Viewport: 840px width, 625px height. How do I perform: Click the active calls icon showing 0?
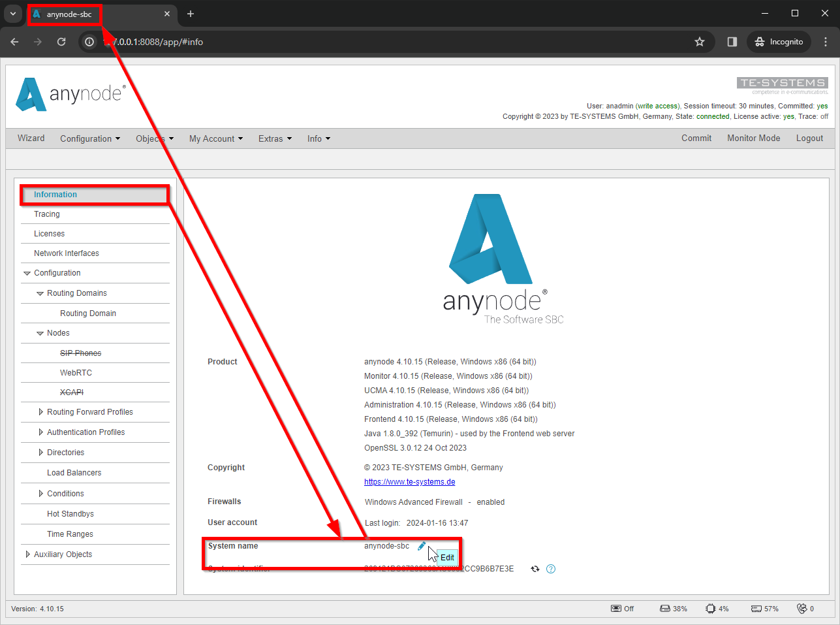click(x=801, y=608)
